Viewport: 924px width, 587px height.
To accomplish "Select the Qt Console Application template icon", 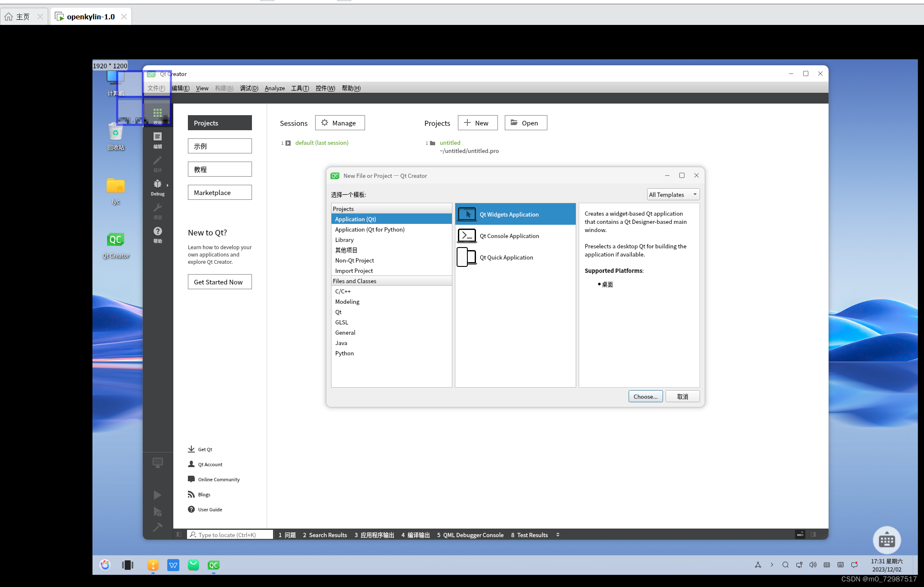I will (467, 236).
